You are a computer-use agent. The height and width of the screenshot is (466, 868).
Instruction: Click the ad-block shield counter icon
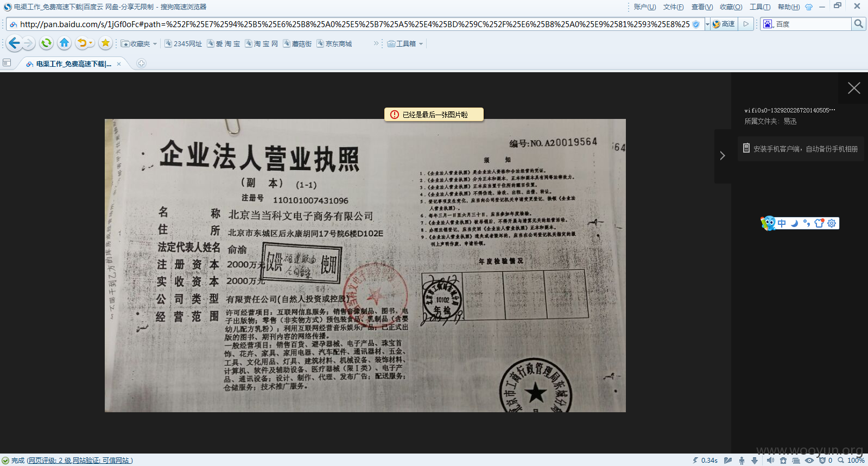826,461
